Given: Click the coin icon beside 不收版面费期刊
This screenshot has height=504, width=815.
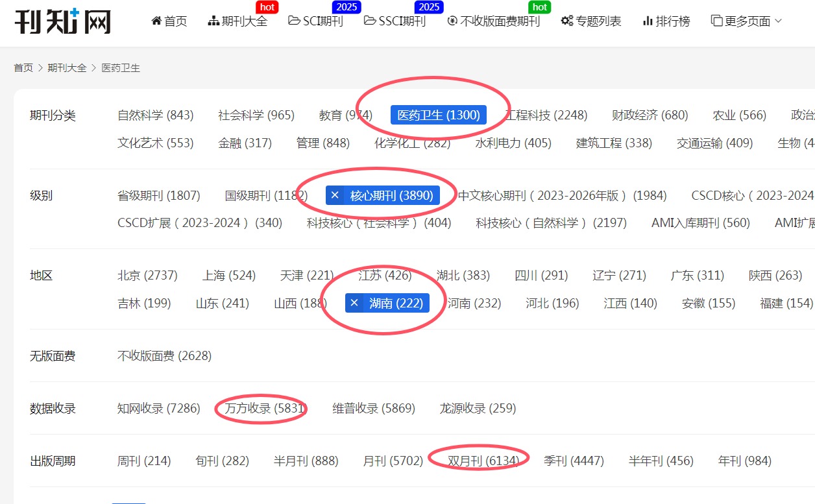Looking at the screenshot, I should coord(452,21).
